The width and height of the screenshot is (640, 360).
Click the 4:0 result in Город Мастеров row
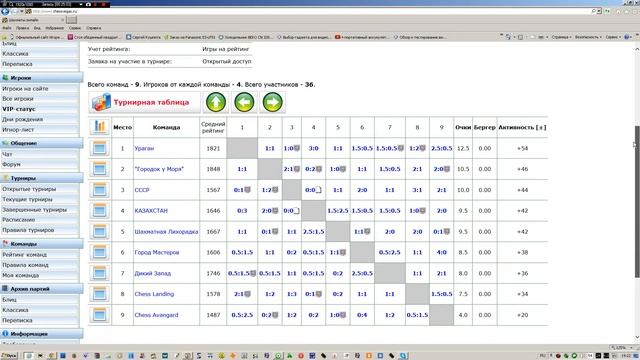point(441,252)
